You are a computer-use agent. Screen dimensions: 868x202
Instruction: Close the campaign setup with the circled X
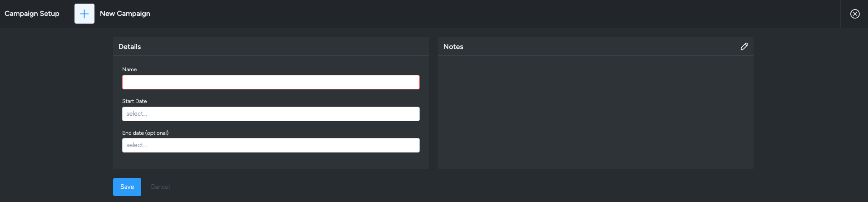855,14
